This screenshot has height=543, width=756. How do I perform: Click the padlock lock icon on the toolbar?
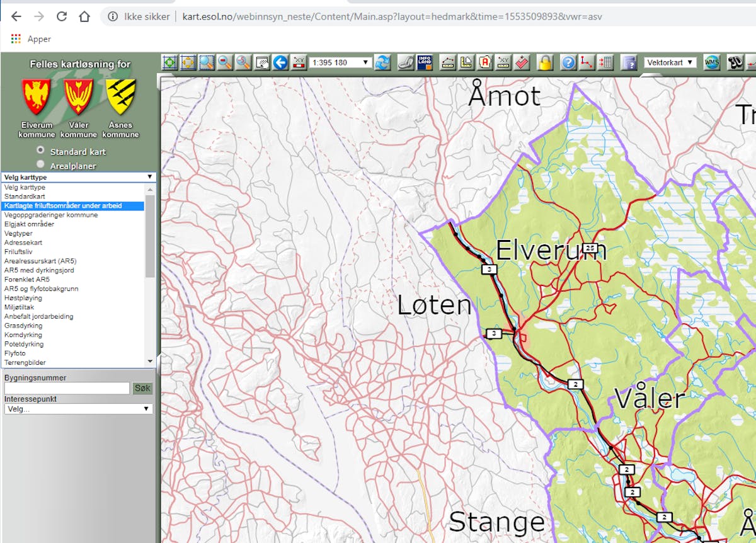546,63
